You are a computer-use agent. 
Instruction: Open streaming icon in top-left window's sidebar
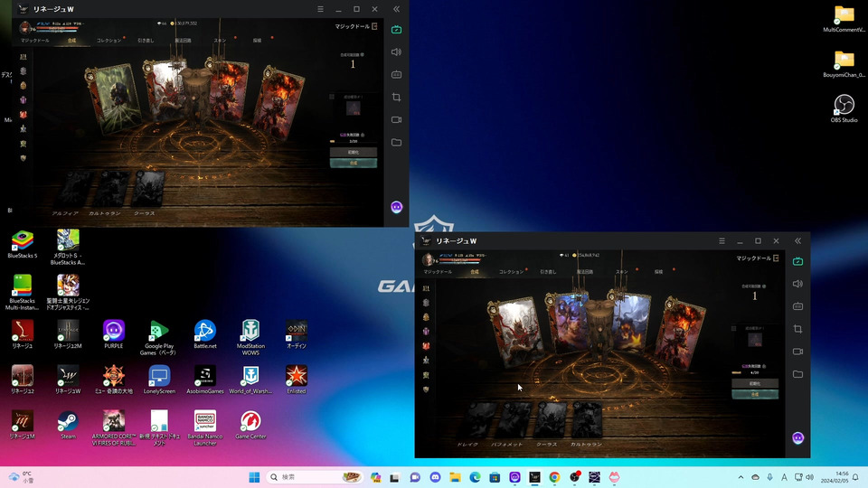pyautogui.click(x=396, y=29)
